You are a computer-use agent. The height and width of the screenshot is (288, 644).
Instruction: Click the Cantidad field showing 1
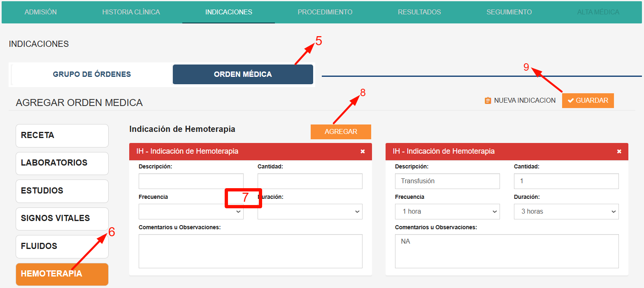[566, 181]
